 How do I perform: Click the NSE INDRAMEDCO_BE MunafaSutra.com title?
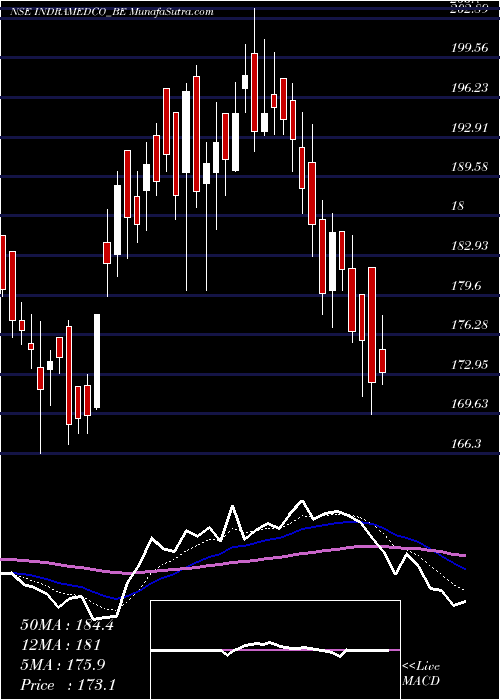point(112,12)
